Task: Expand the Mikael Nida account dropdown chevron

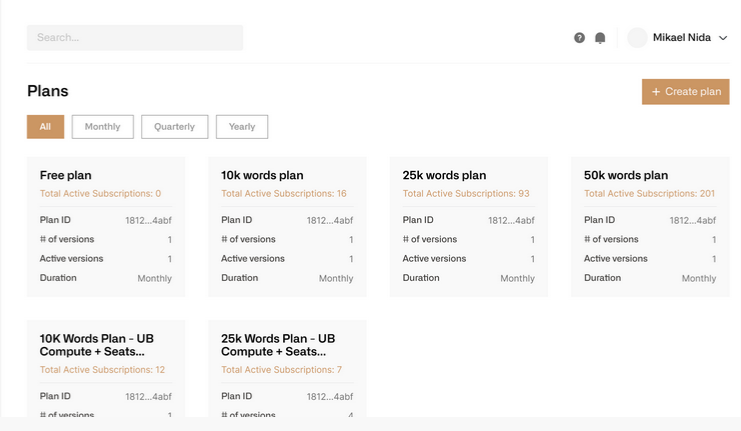Action: point(723,38)
